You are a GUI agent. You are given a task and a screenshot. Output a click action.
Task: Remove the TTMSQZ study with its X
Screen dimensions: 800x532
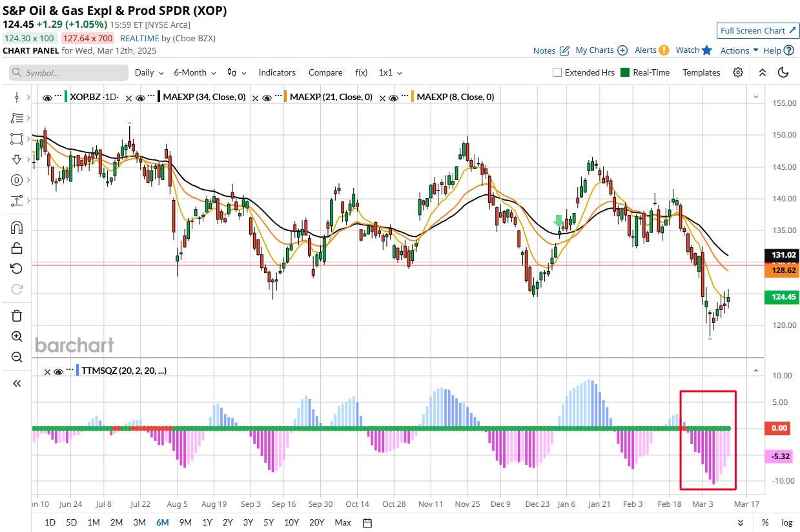[x=47, y=372]
